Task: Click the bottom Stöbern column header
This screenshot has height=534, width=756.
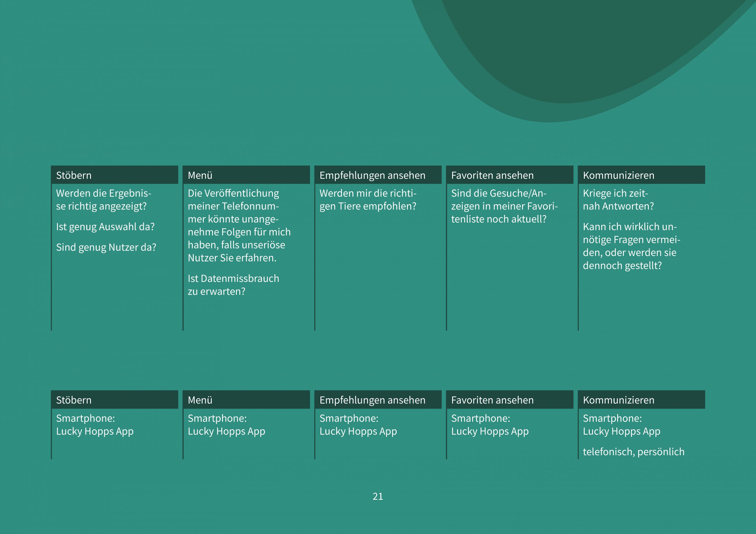Action: click(x=114, y=400)
